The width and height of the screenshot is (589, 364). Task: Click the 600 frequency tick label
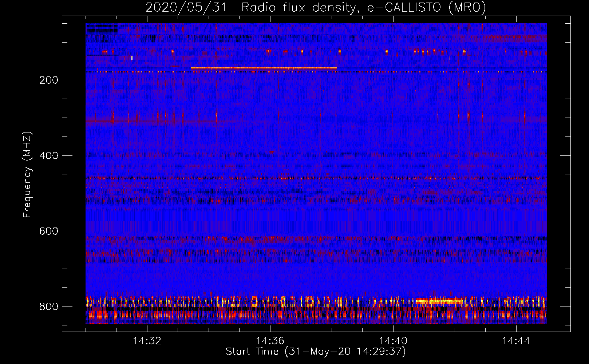49,231
